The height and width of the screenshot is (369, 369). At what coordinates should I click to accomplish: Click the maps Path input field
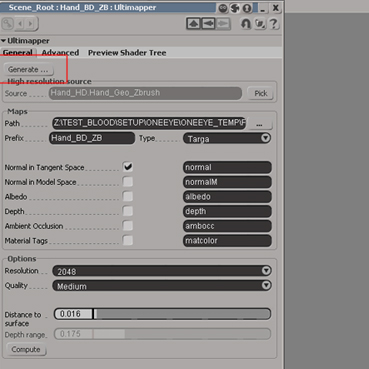tap(149, 123)
